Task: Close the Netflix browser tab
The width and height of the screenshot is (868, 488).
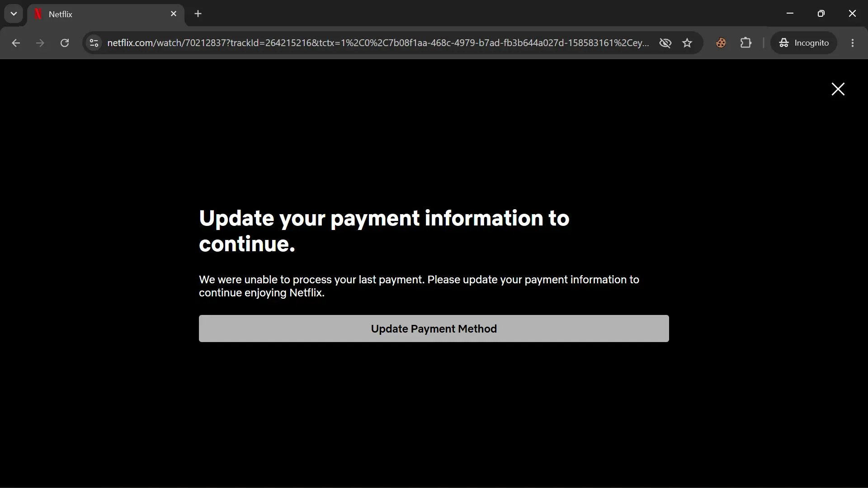Action: (174, 14)
